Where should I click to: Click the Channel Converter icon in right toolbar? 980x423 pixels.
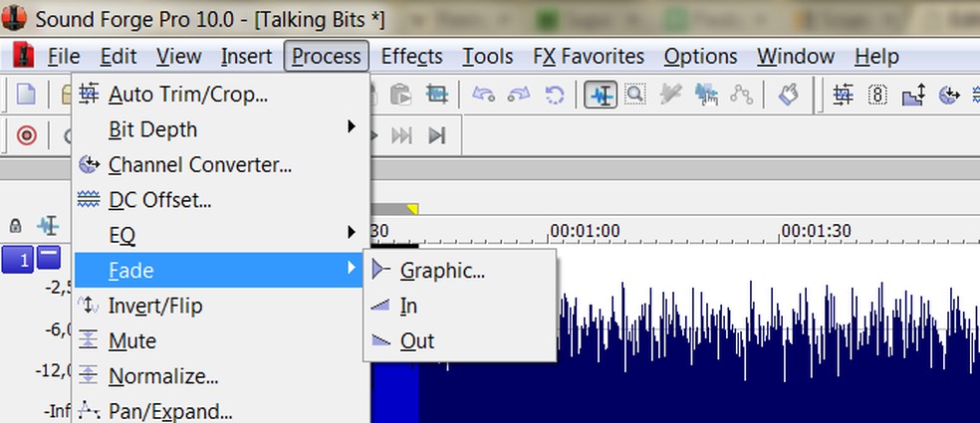949,95
